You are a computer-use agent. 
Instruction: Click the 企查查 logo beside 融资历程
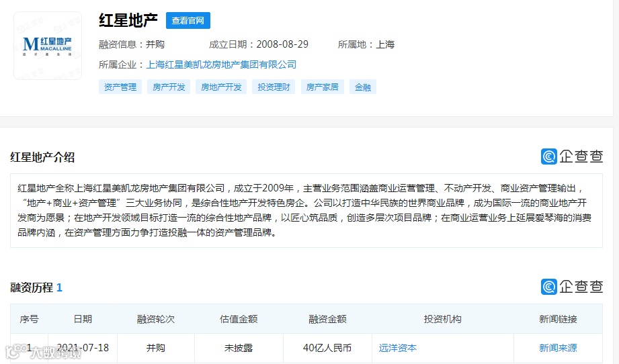tap(572, 287)
